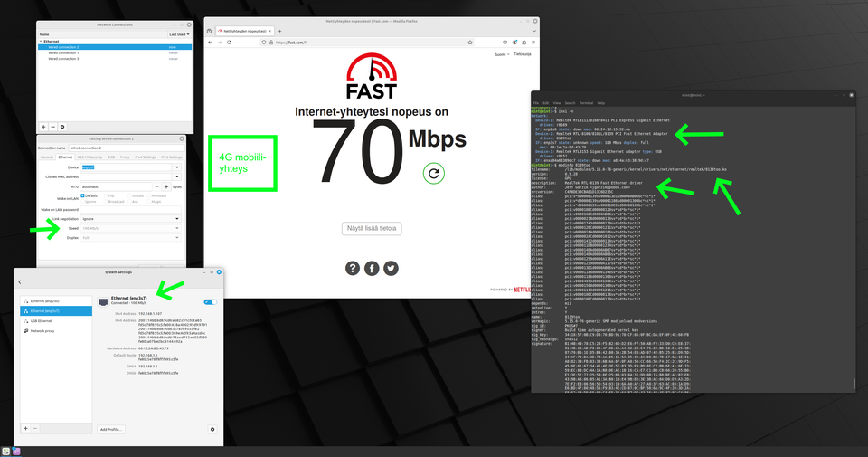Share result on Twitter icon
Viewport: 868px width, 457px height.
pyautogui.click(x=391, y=268)
